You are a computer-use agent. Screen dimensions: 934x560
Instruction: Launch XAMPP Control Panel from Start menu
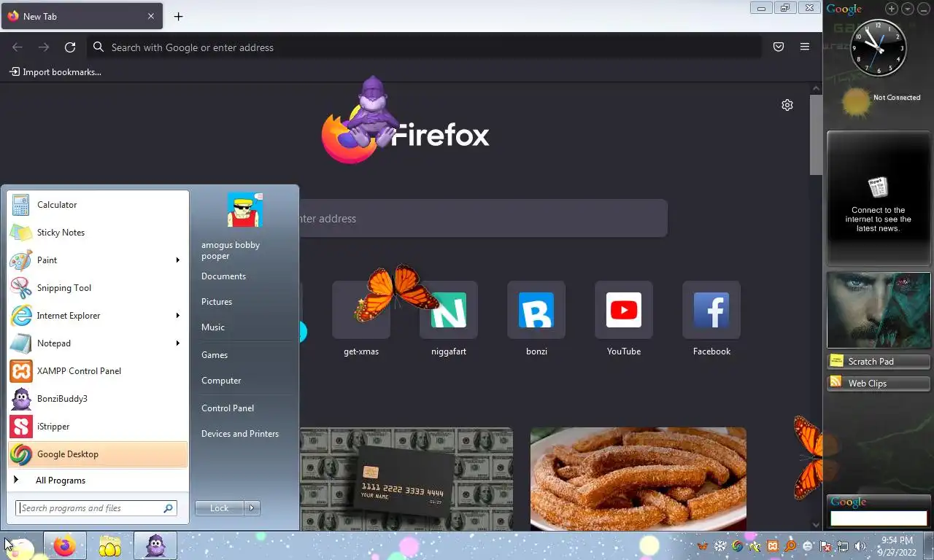[98, 371]
